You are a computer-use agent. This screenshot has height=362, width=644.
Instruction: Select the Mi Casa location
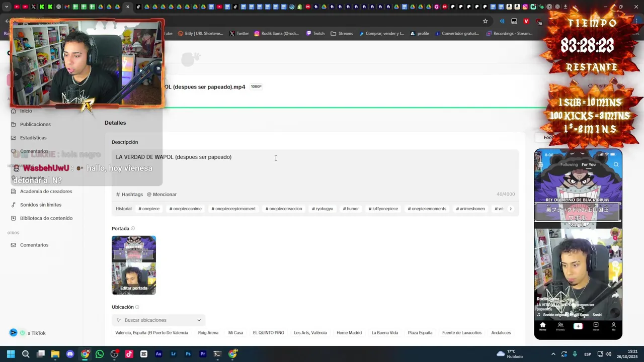(235, 333)
